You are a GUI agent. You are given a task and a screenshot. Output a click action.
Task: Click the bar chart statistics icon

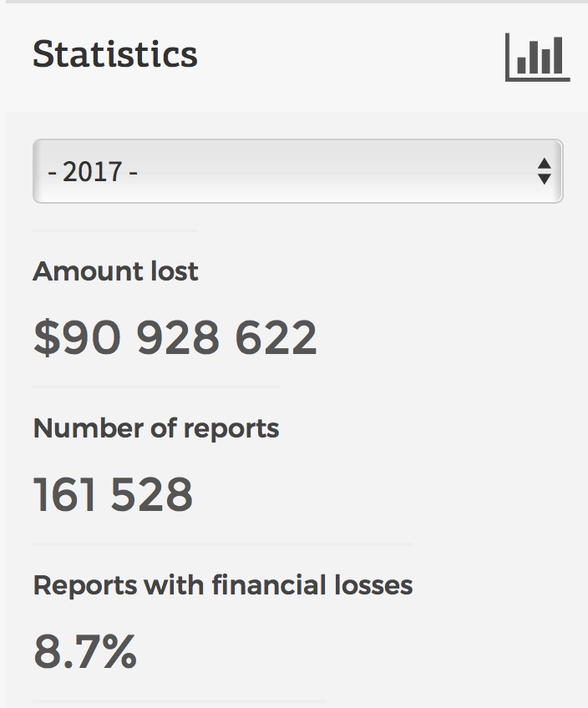(x=537, y=58)
